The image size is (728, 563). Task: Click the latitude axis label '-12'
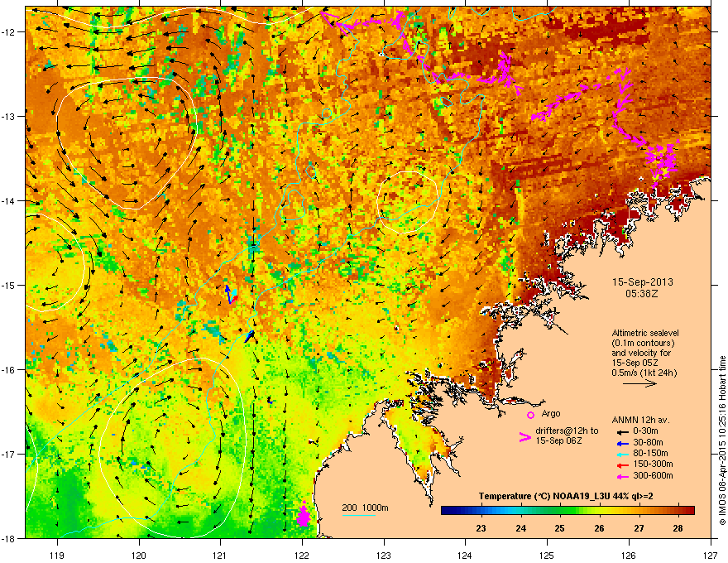[9, 32]
